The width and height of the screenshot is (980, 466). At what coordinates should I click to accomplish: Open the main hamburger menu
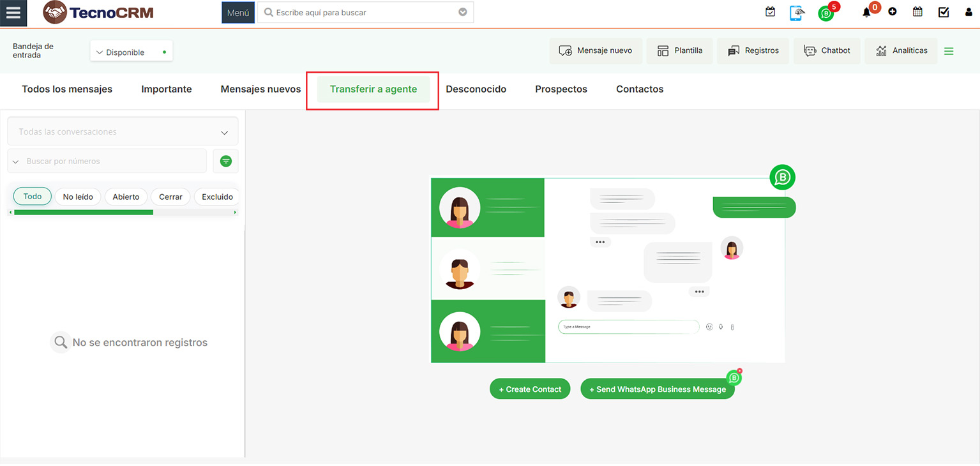click(x=13, y=13)
